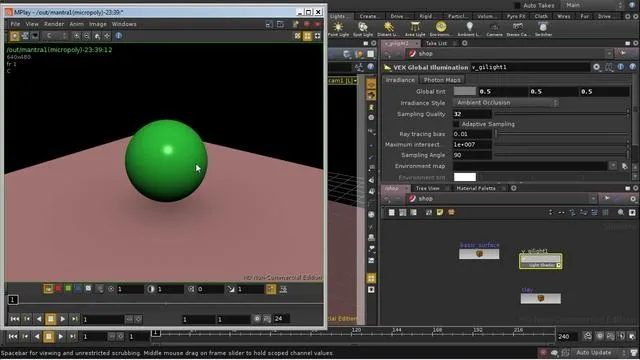Open MPlay Anim menu
This screenshot has height=360, width=640.
(76, 24)
